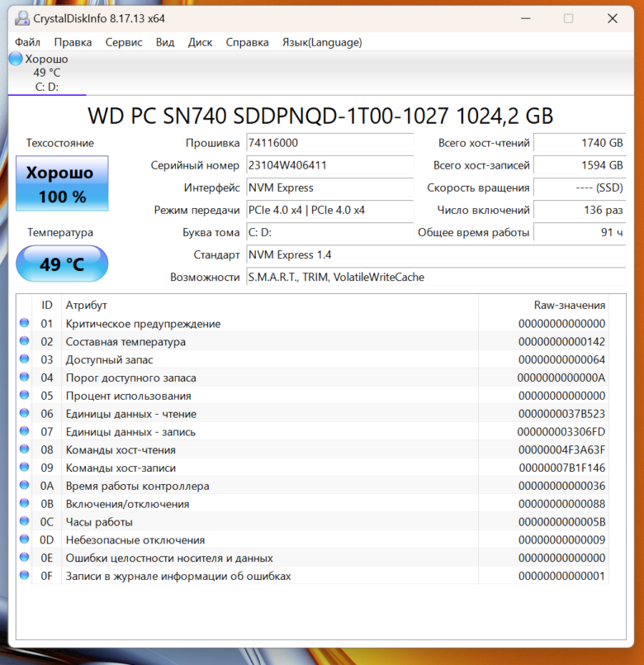Image resolution: width=644 pixels, height=665 pixels.
Task: Click the 49 °C temperature button
Action: click(x=62, y=264)
